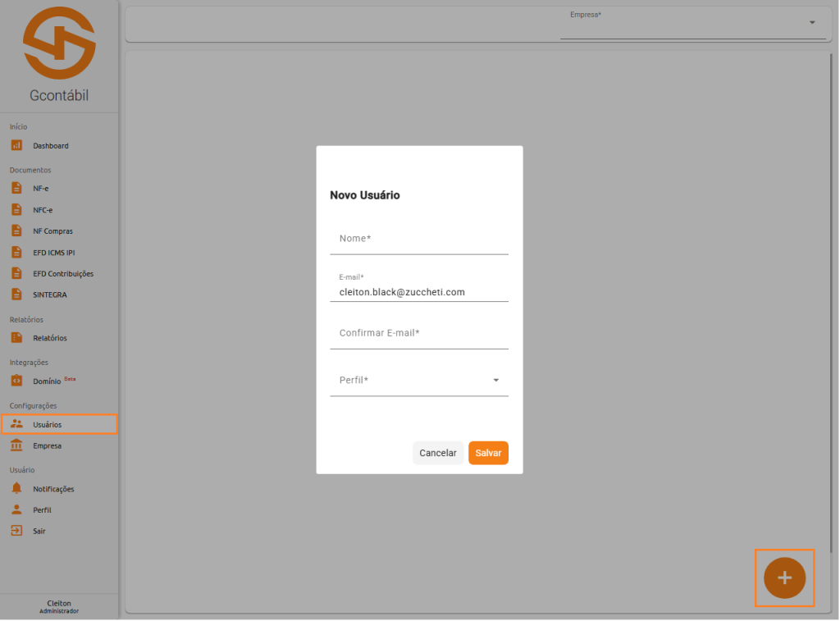Viewport: 840px width, 621px height.
Task: Focus the Confirmar E-mail* field
Action: click(x=419, y=333)
